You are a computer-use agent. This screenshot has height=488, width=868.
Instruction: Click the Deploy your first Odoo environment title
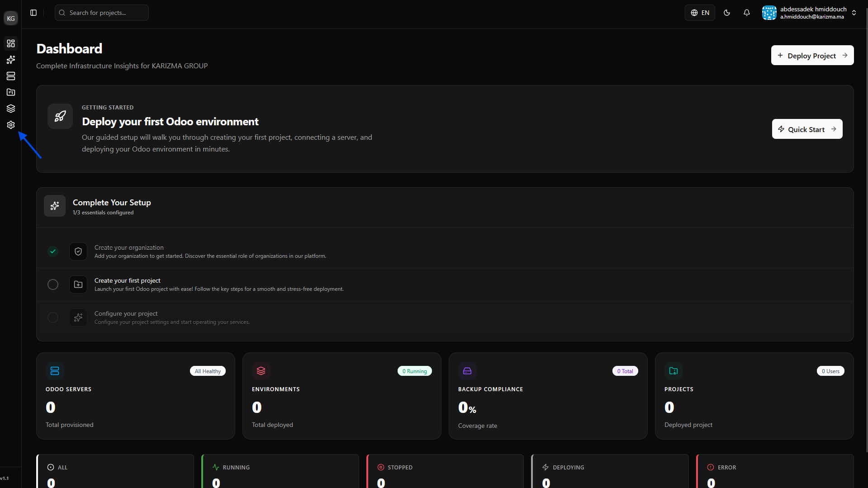(170, 122)
